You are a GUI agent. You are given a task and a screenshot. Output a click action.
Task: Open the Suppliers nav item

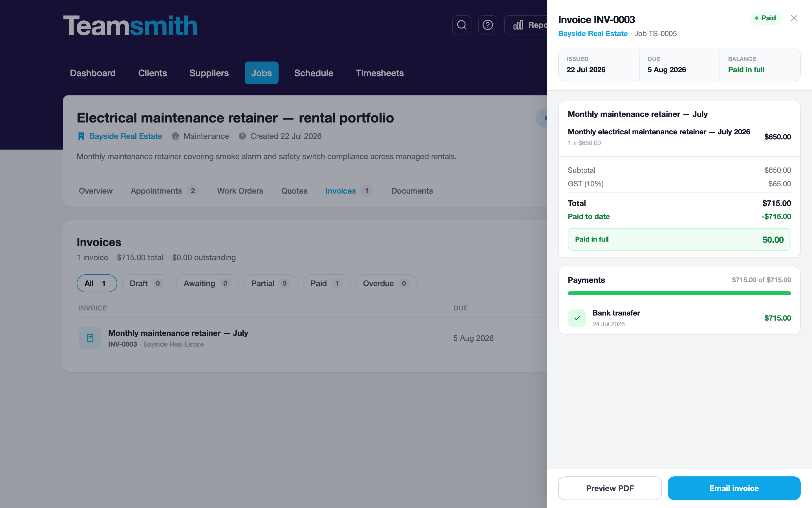[209, 73]
